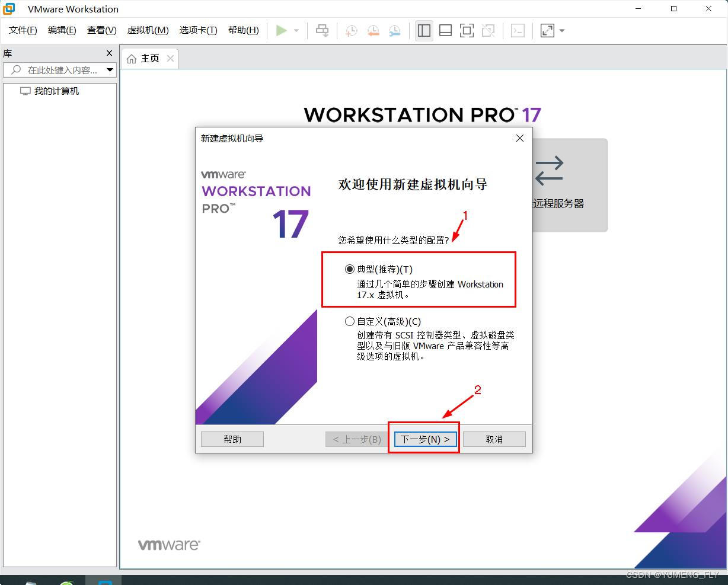The height and width of the screenshot is (585, 728).
Task: Maximize the VMware Workstation window
Action: coord(673,8)
